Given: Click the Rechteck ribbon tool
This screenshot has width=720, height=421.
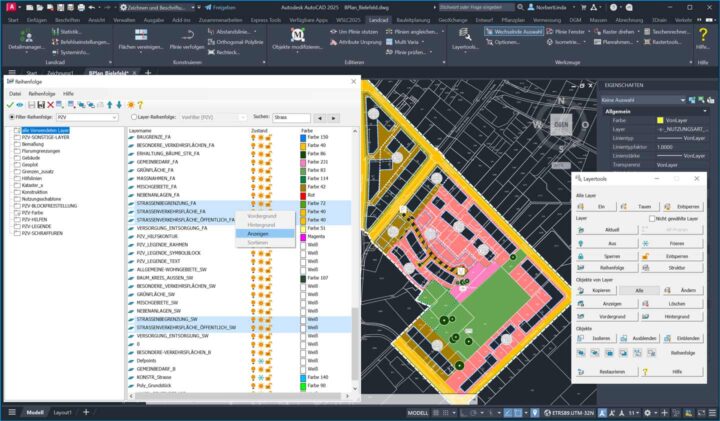Looking at the screenshot, I should pyautogui.click(x=223, y=52).
